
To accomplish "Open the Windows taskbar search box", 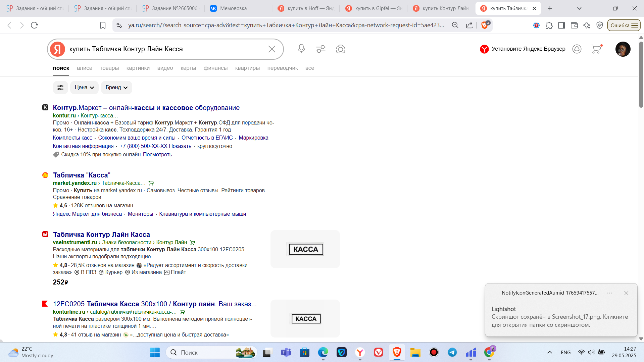I will point(211,352).
